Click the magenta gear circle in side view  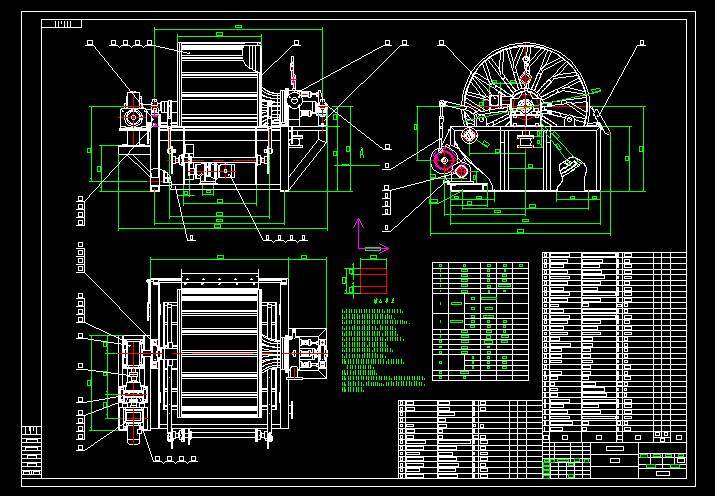click(445, 160)
